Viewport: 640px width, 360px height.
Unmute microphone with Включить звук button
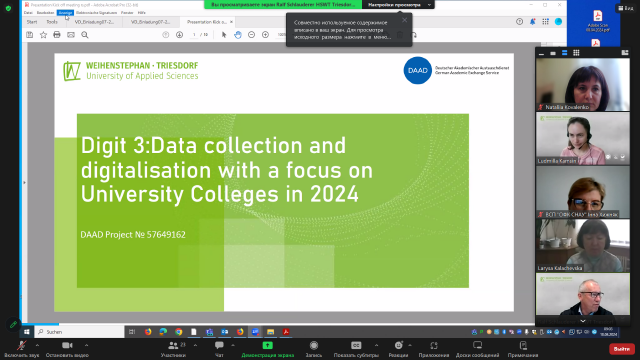21,349
